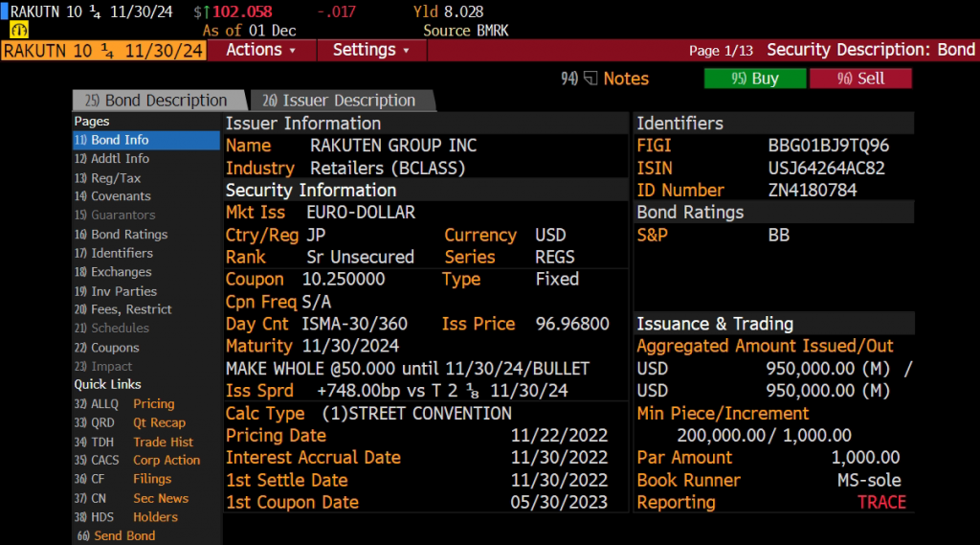Click the Currency value USD
Image resolution: width=980 pixels, height=545 pixels.
(x=550, y=236)
